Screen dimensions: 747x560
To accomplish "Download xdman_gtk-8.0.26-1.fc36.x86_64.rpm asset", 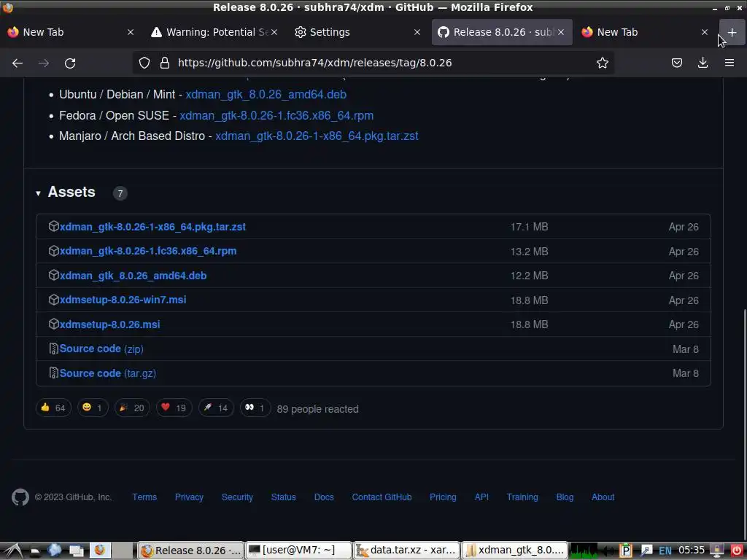I will coord(147,251).
